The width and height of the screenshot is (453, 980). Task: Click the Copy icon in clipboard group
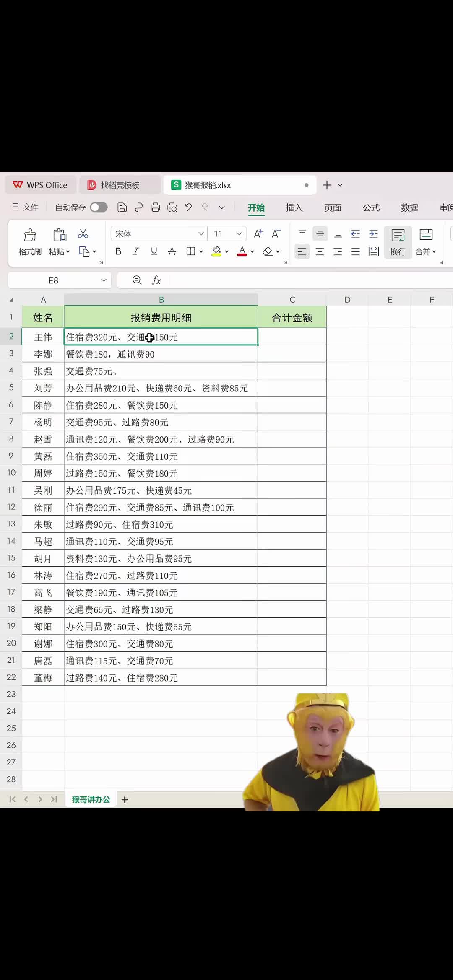(84, 251)
